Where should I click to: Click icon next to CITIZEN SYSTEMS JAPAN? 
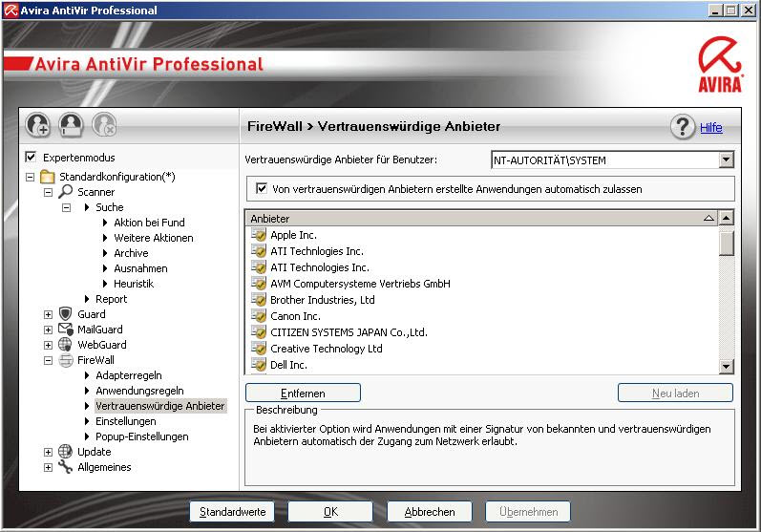[259, 332]
